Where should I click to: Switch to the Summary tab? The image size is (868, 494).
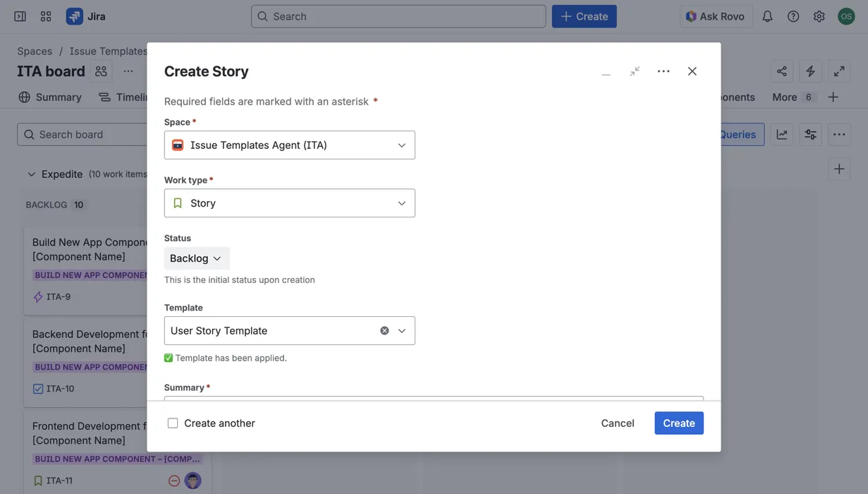tap(50, 97)
